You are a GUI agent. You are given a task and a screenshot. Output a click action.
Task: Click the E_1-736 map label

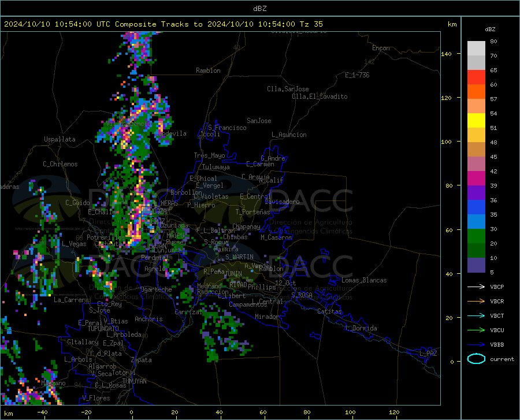tap(357, 75)
